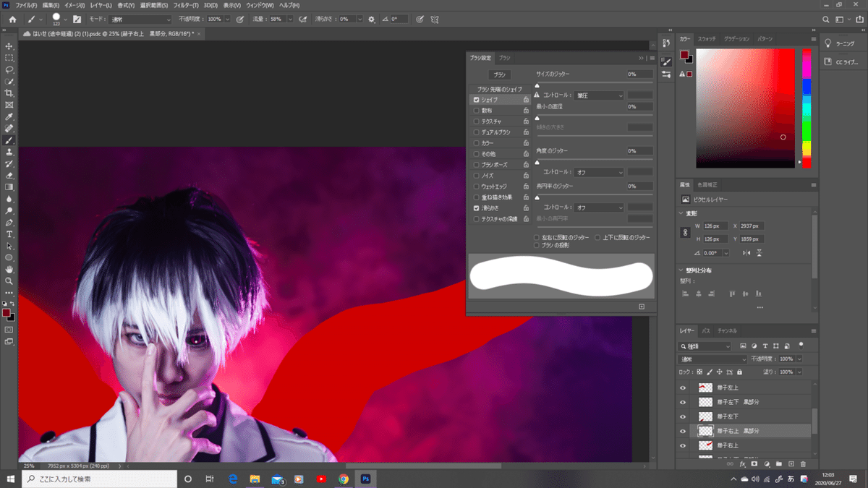Open layer filter 種類 dropdown
The height and width of the screenshot is (488, 868).
coord(706,346)
